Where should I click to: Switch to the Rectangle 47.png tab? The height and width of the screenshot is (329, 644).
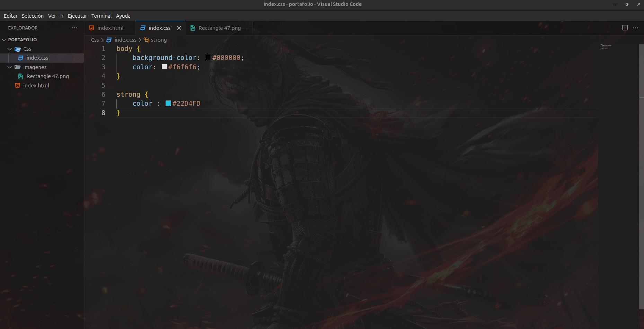[219, 28]
